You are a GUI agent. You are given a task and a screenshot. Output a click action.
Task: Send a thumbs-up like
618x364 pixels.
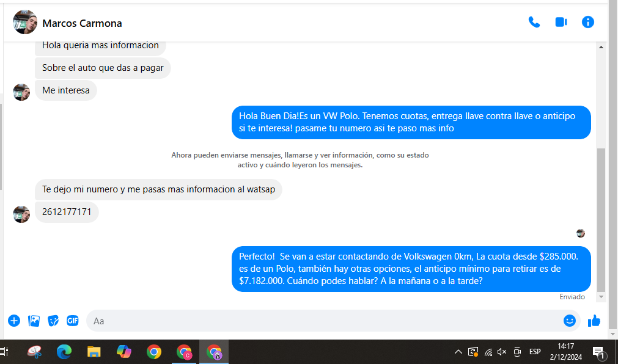tap(594, 321)
